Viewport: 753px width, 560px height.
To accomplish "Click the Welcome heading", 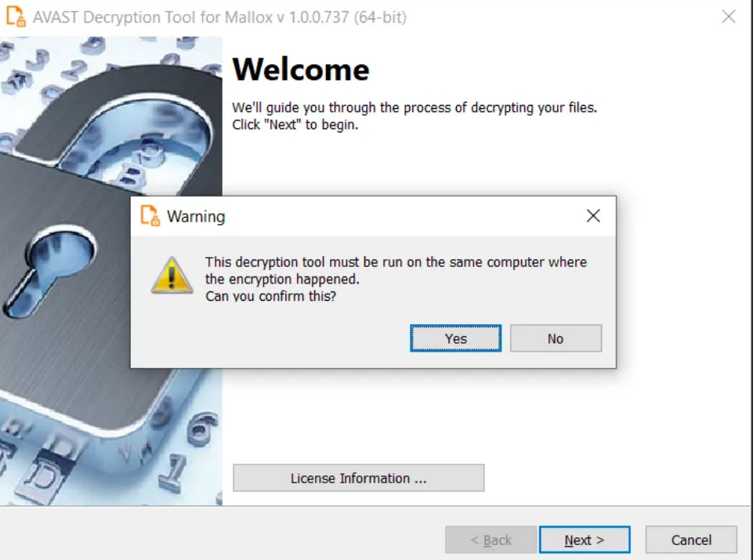I will tap(301, 70).
